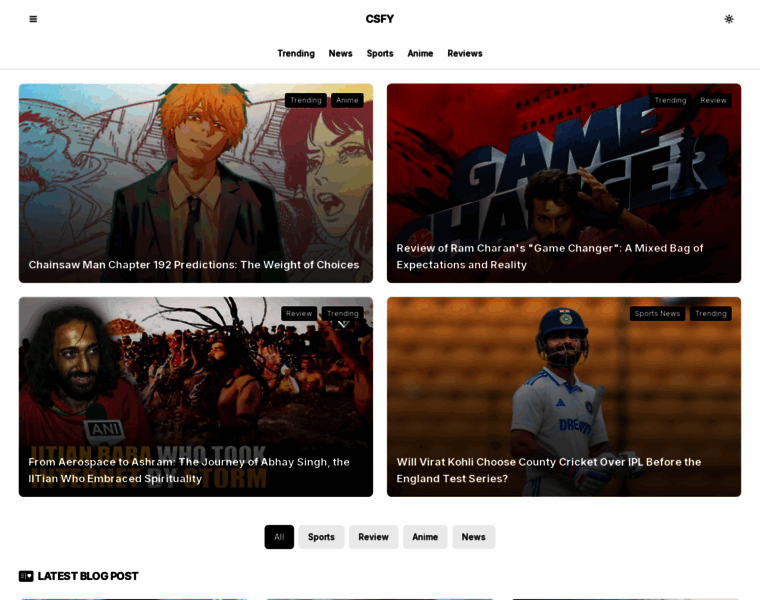
Task: Click Trending tag on Virat Kohli card
Action: coord(711,313)
